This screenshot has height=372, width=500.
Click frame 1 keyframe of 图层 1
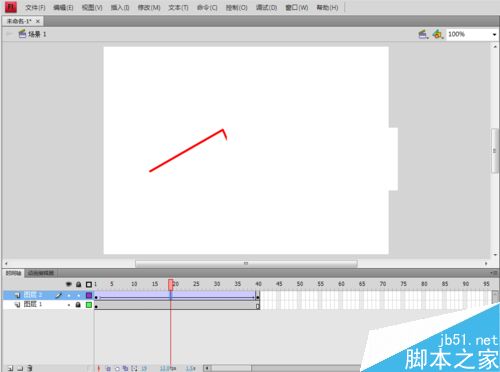(96, 305)
